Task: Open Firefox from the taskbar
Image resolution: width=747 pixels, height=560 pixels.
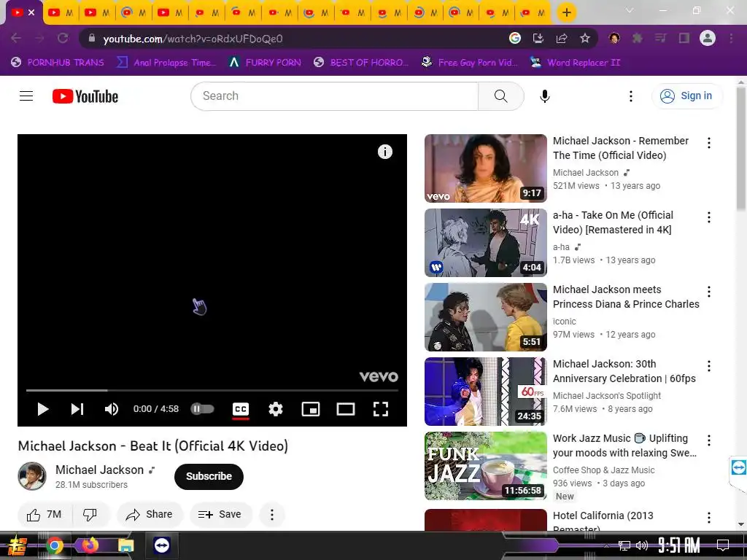Action: [90, 545]
